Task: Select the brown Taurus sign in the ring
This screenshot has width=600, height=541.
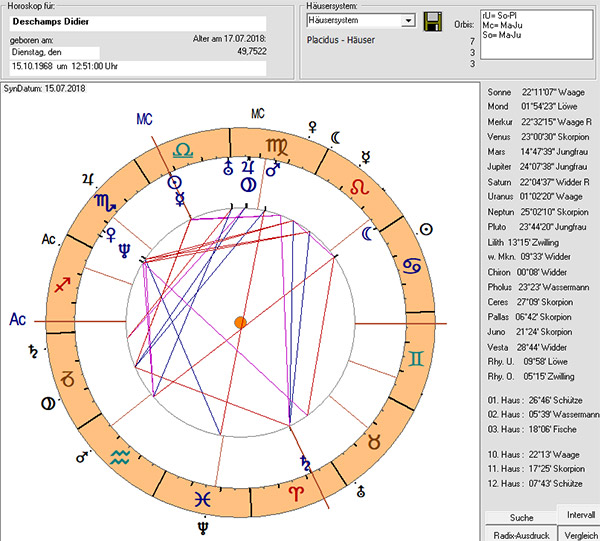Action: pyautogui.click(x=374, y=442)
